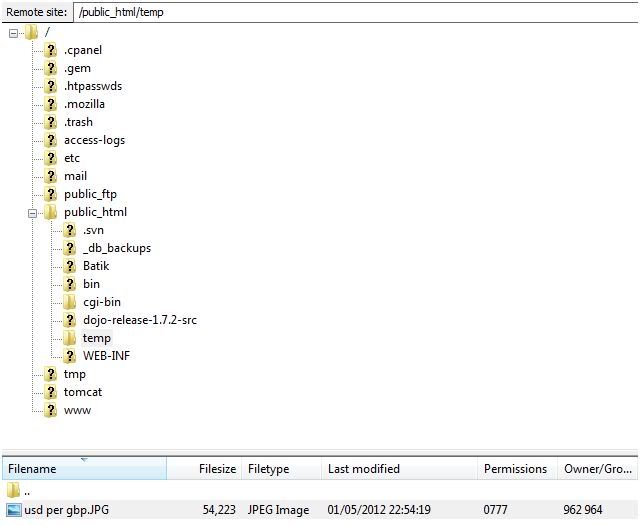Click the temp folder icon in tree
640x526 pixels.
click(x=70, y=338)
